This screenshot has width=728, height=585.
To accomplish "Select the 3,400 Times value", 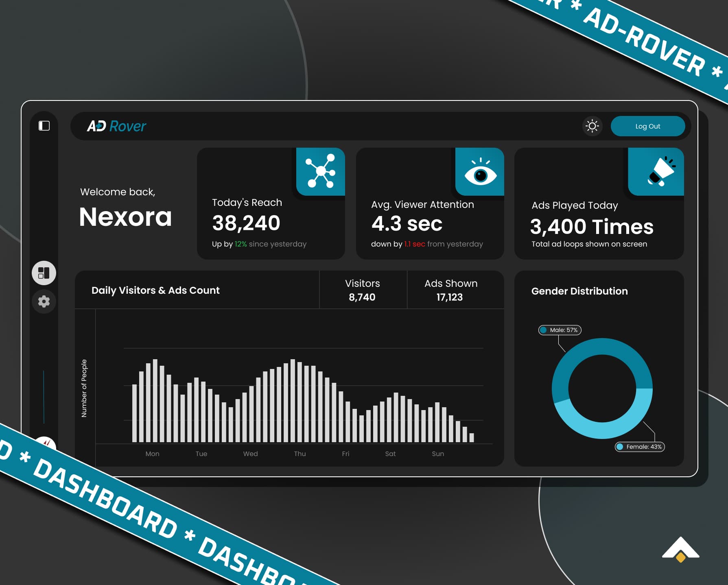I will (x=592, y=227).
